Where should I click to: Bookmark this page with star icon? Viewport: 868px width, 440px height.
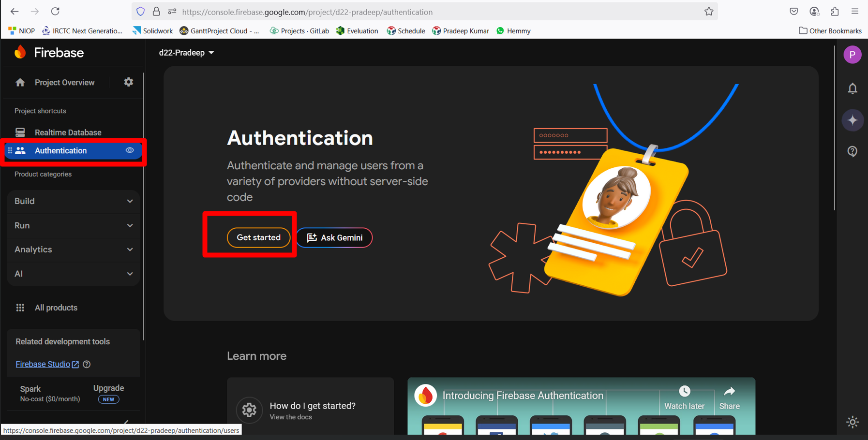click(x=709, y=12)
